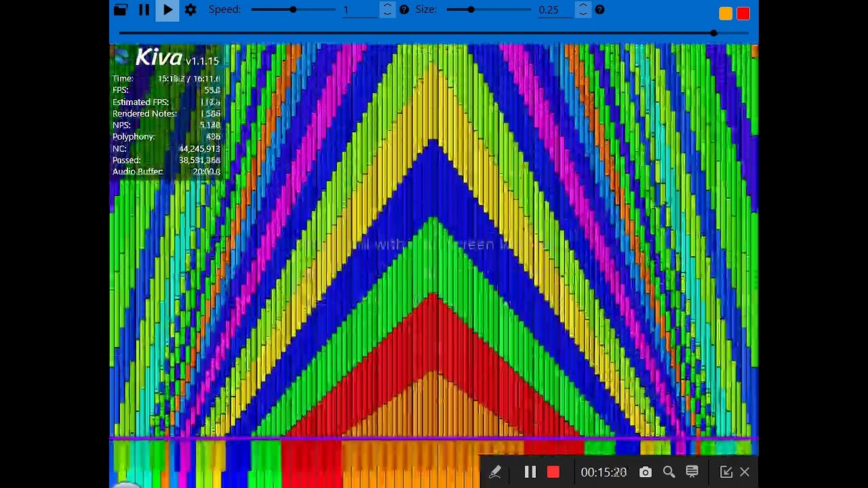Click the Play button in Kiva toolbar

tap(167, 10)
